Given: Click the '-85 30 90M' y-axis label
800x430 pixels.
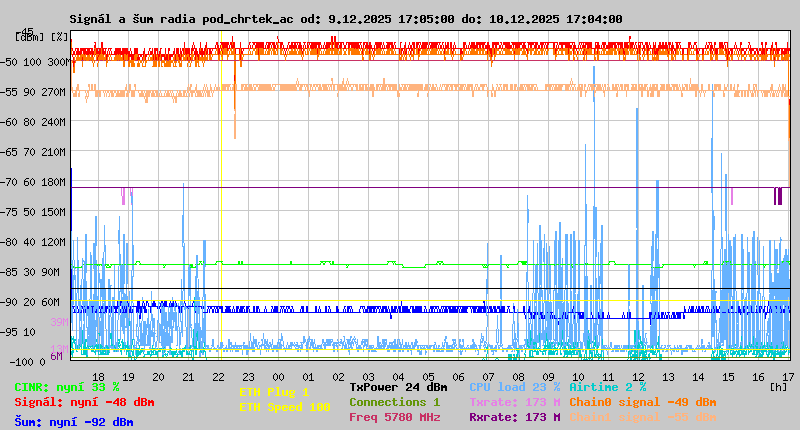Looking at the screenshot, I should [32, 272].
